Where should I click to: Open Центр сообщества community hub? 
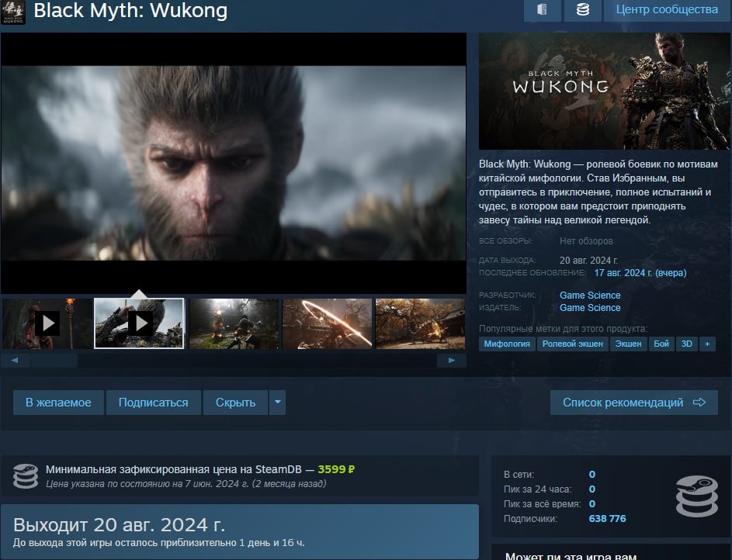pos(667,10)
